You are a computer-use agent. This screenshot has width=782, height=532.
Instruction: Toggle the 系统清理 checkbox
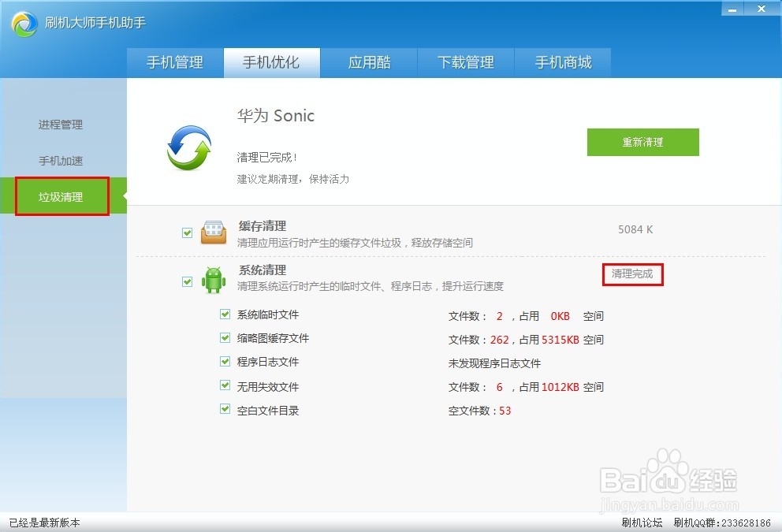click(187, 281)
